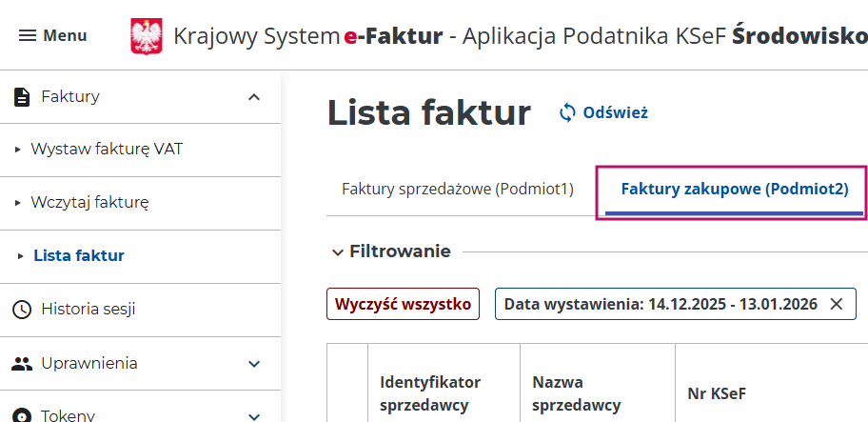Screen dimensions: 868x422
Task: Switch to Faktury sprzedażowe (Podmiot1) tab
Action: 458,189
